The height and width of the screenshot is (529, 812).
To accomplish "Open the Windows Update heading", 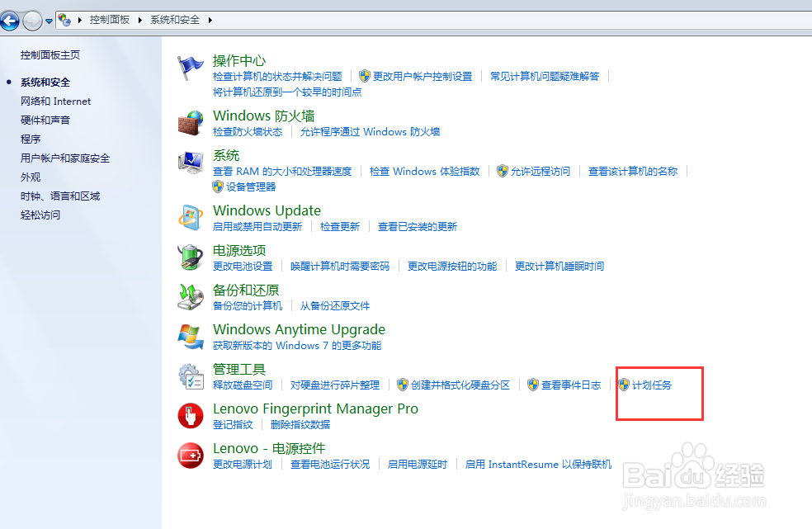I will click(x=267, y=210).
